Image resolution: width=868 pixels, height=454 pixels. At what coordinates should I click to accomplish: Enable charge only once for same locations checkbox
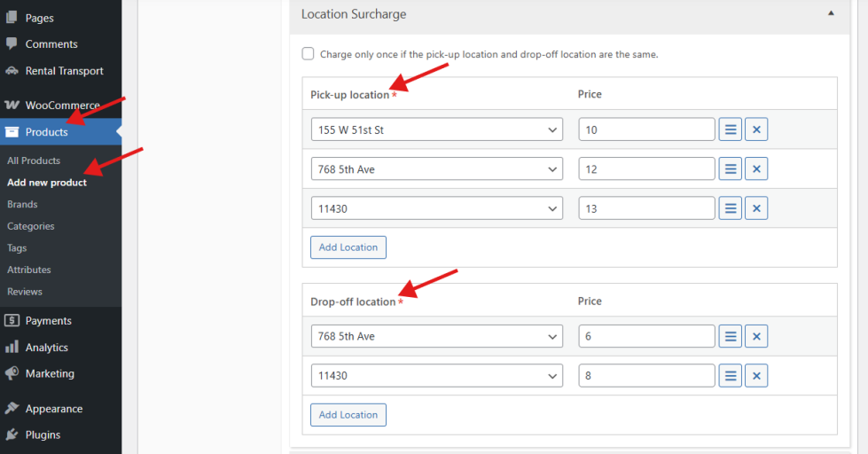click(309, 54)
